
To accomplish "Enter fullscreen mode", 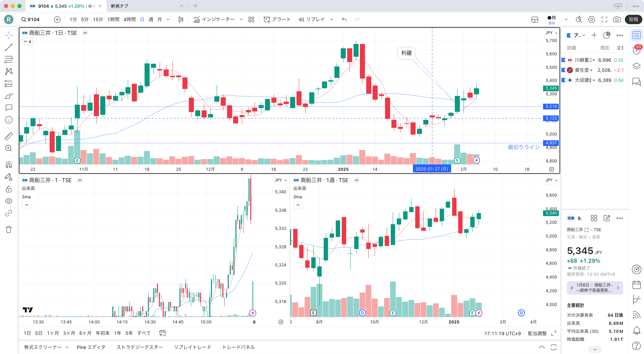I will click(604, 19).
